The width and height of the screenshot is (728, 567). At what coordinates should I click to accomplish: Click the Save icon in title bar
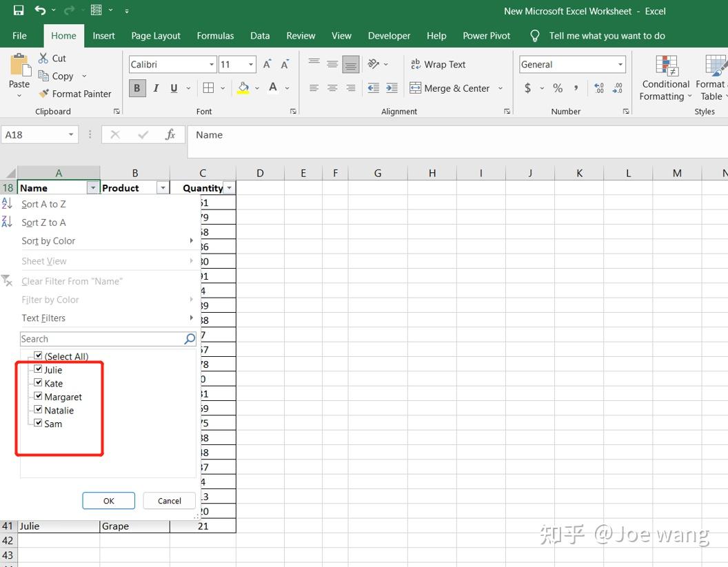coord(18,10)
